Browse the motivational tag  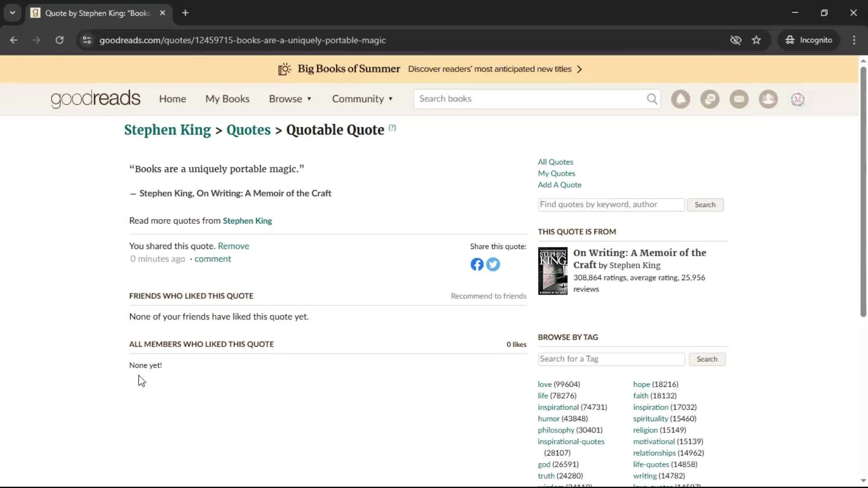click(x=654, y=441)
